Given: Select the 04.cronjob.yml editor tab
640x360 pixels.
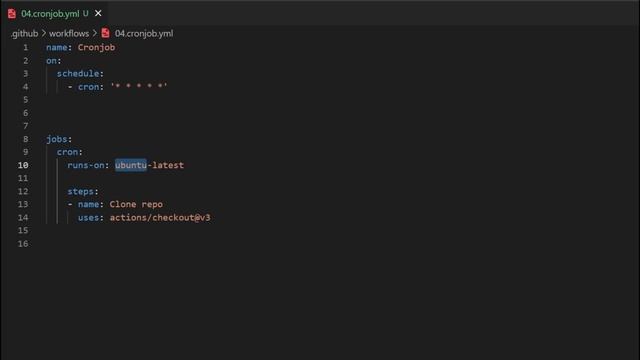Looking at the screenshot, I should click(55, 13).
